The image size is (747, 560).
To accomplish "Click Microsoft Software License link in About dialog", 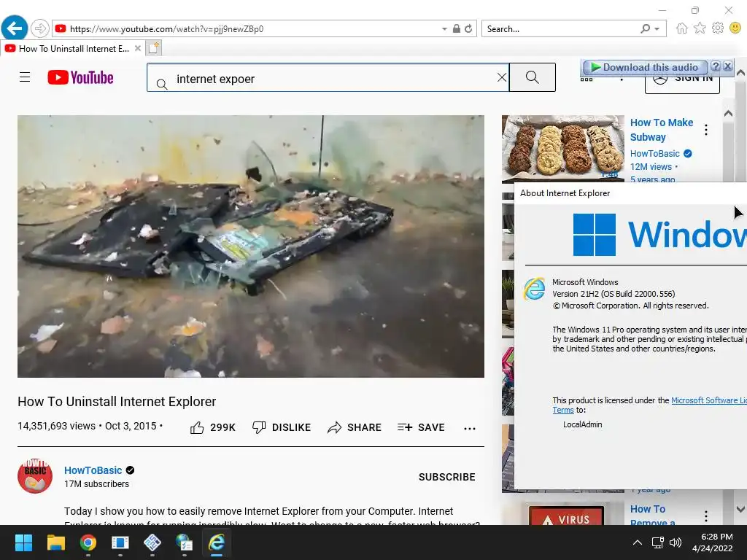I will [709, 400].
